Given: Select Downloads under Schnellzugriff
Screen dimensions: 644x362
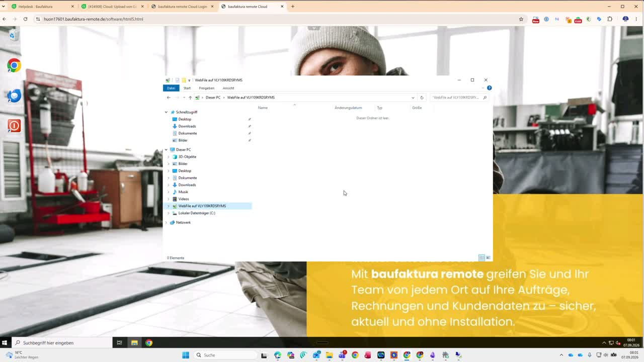Looking at the screenshot, I should (x=187, y=126).
